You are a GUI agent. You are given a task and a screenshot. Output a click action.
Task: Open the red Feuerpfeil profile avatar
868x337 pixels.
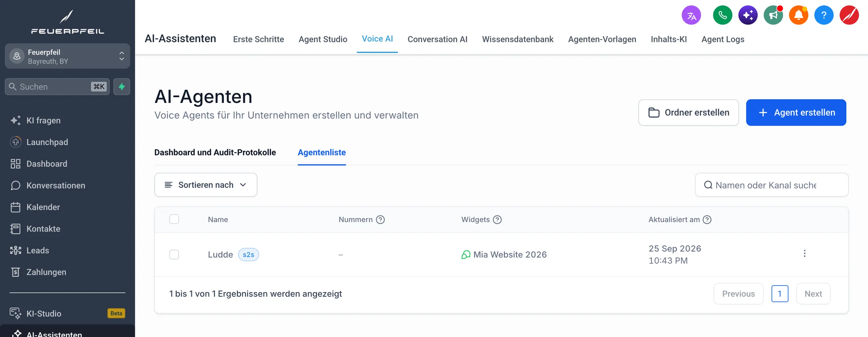pos(849,15)
